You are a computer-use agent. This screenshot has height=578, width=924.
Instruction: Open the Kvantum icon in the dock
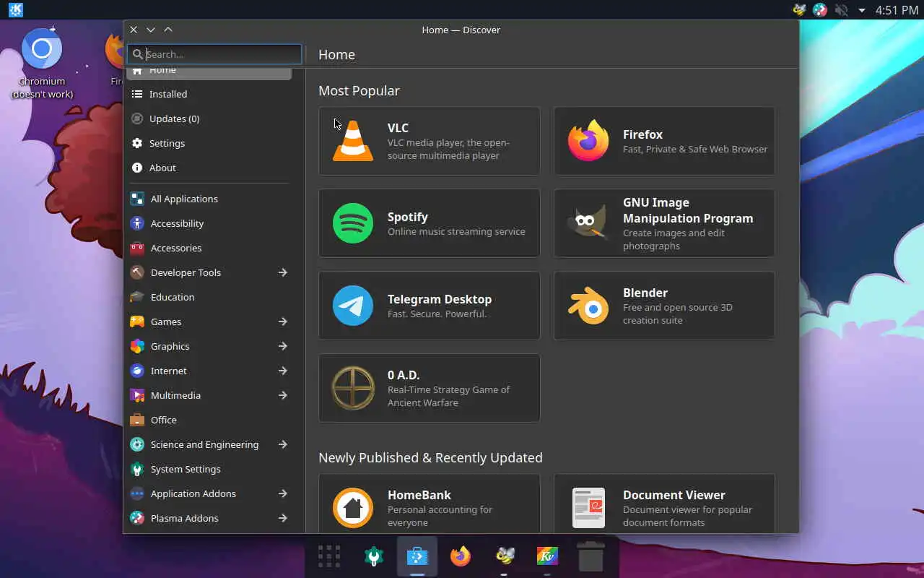(x=547, y=556)
